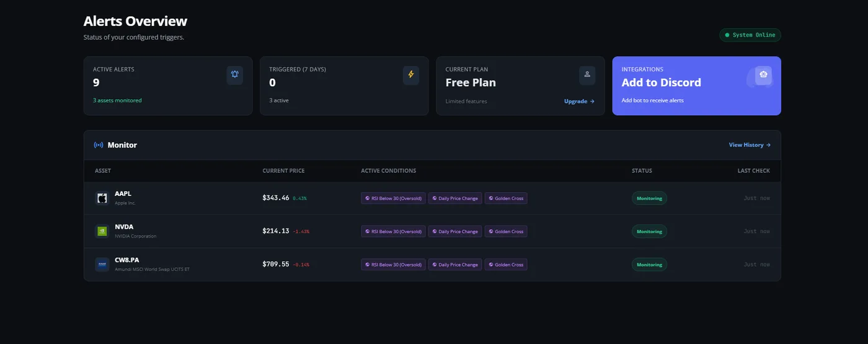The height and width of the screenshot is (344, 868).
Task: Click the bot icon in Integrations card
Action: click(763, 74)
